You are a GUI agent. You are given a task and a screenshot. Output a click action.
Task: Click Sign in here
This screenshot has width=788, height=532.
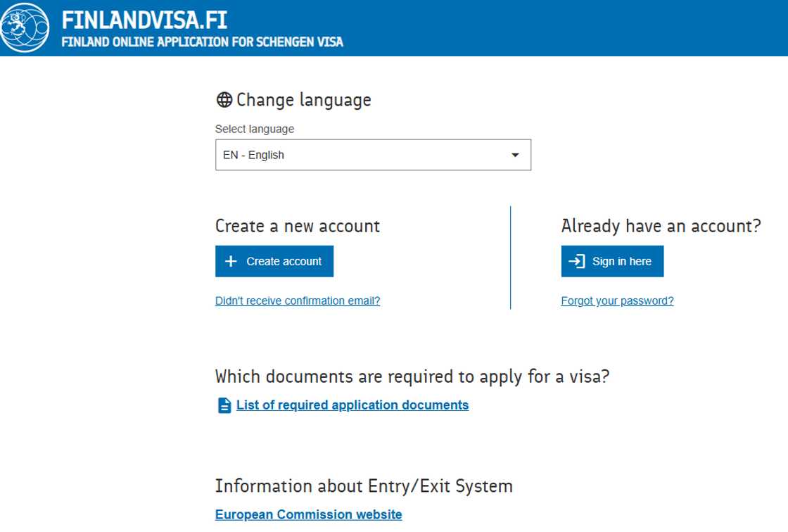tap(612, 260)
